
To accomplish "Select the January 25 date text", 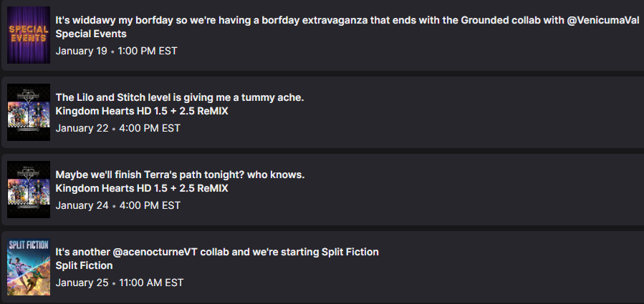I will coord(82,283).
